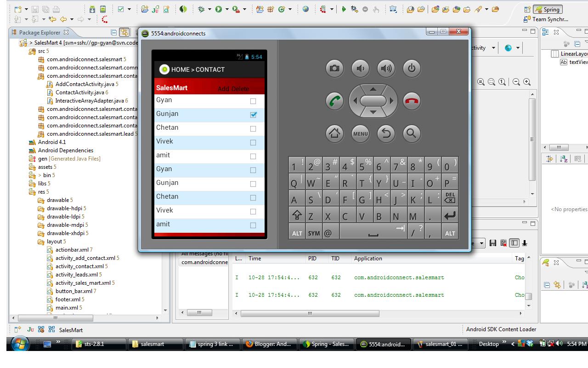Open the Package Explorer tab

tap(40, 33)
